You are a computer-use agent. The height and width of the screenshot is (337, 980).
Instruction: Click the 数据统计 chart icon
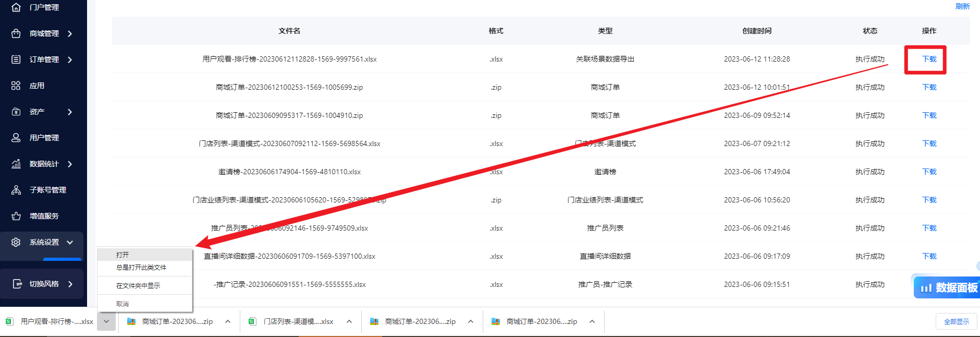(16, 164)
